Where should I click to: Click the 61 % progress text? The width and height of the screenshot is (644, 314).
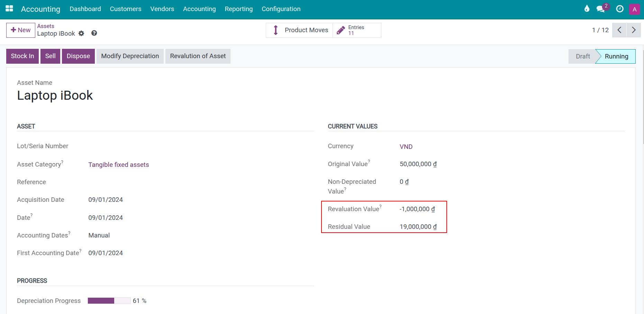pos(139,301)
